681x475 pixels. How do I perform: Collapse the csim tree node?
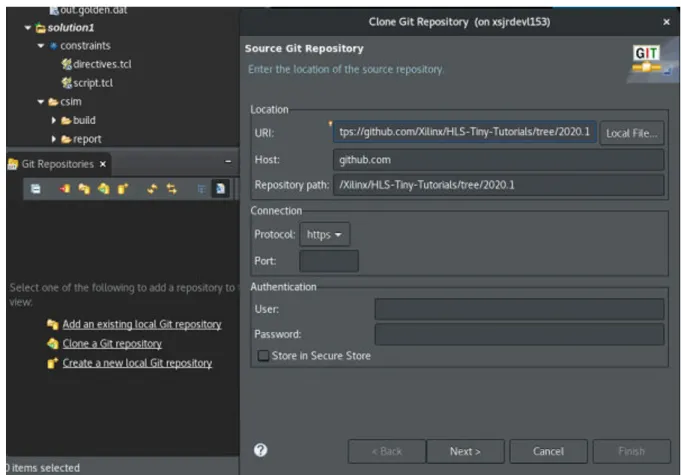point(41,102)
